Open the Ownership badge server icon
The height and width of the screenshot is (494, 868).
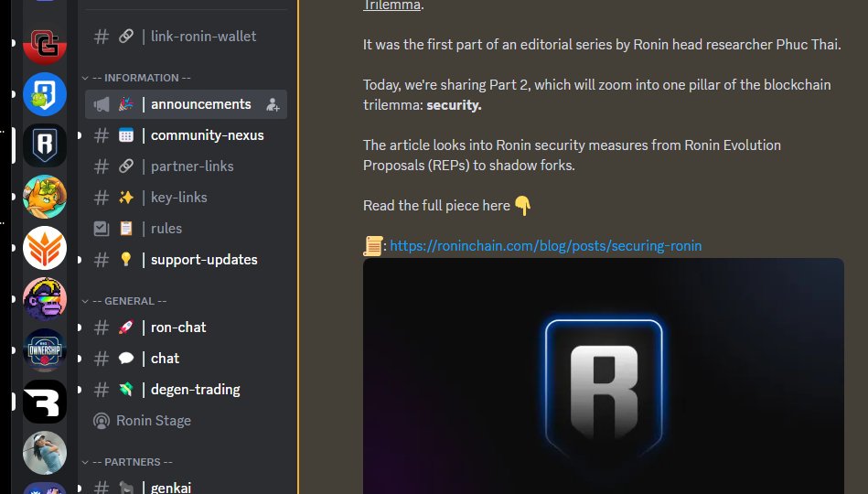click(45, 350)
